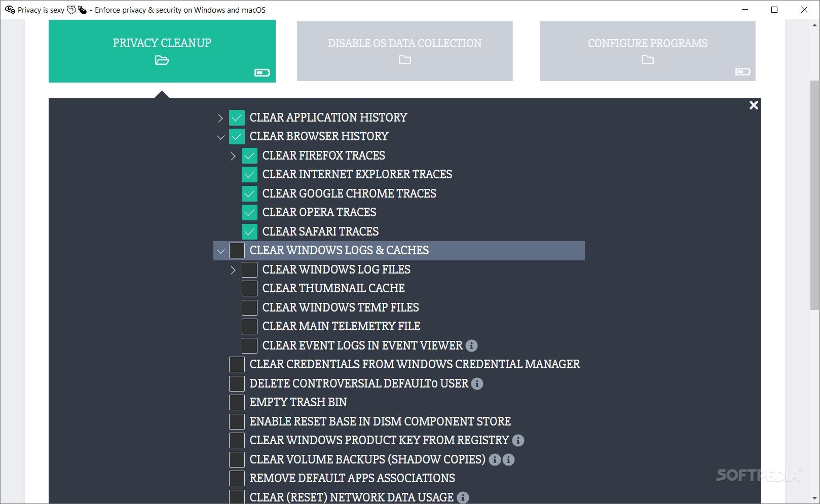
Task: Click the Empty Trash Bin label
Action: (x=298, y=402)
